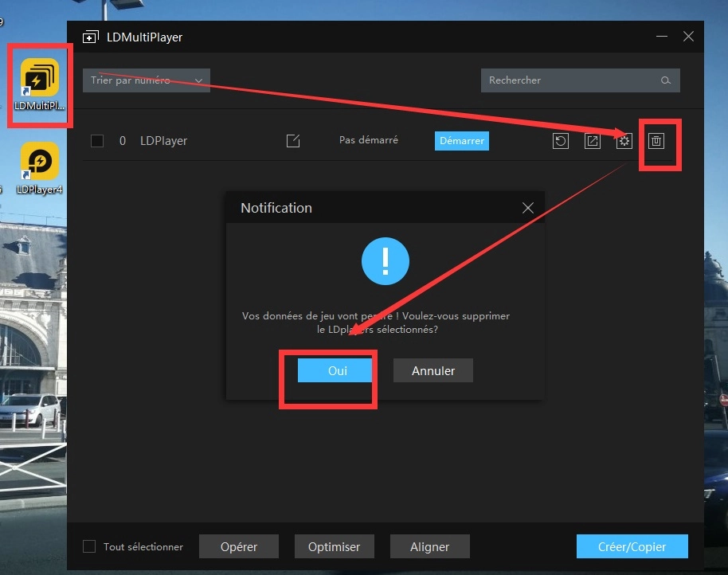728x575 pixels.
Task: Click the Pas démarré status text
Action: [x=369, y=140]
